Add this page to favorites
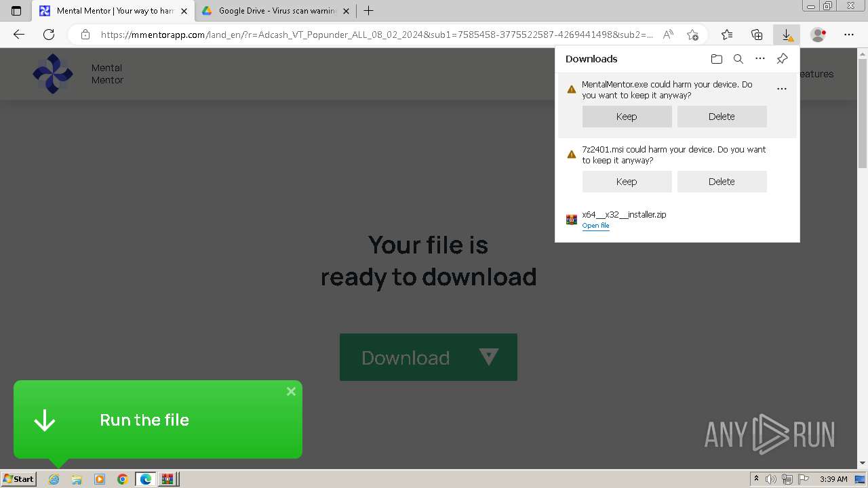This screenshot has height=488, width=868. (x=692, y=35)
